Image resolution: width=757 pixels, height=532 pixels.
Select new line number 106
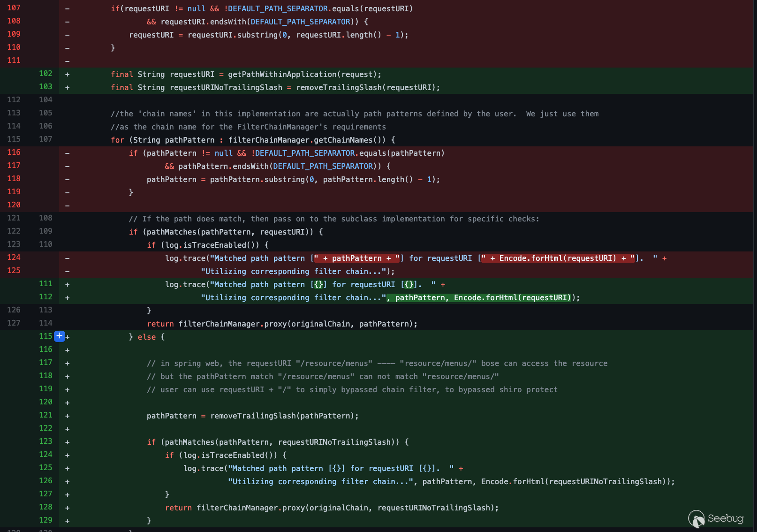tap(45, 126)
